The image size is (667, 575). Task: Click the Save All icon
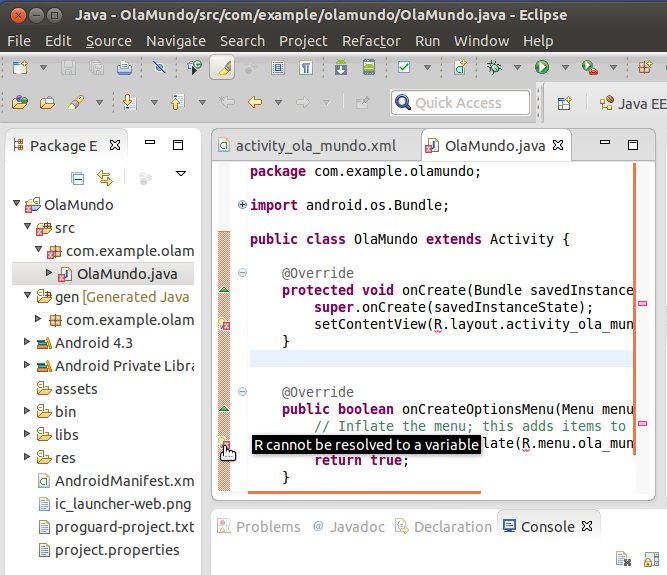96,67
